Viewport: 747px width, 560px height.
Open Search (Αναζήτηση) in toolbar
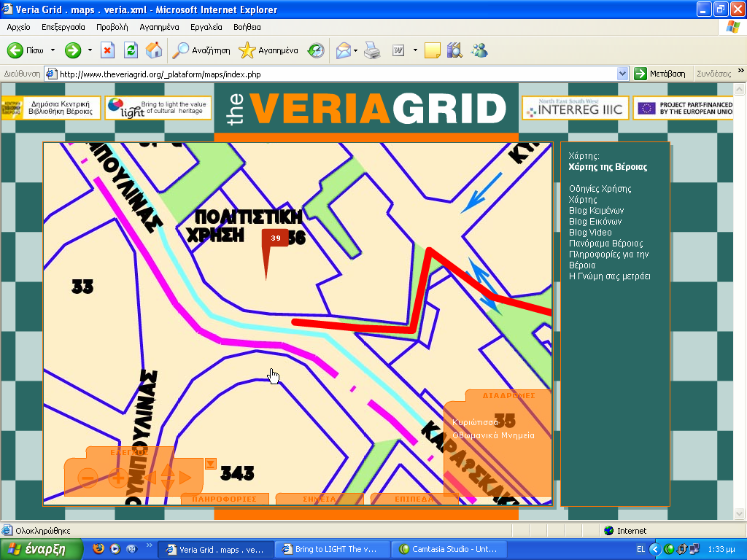201,50
